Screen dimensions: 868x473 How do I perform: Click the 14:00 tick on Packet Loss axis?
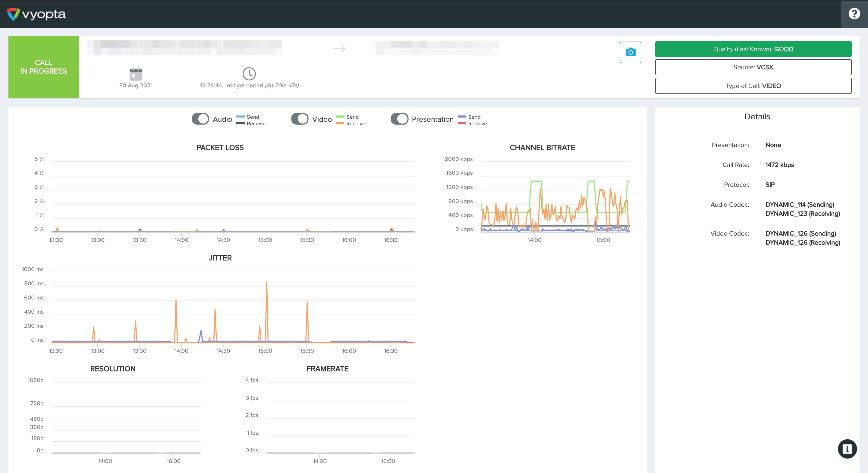[181, 240]
